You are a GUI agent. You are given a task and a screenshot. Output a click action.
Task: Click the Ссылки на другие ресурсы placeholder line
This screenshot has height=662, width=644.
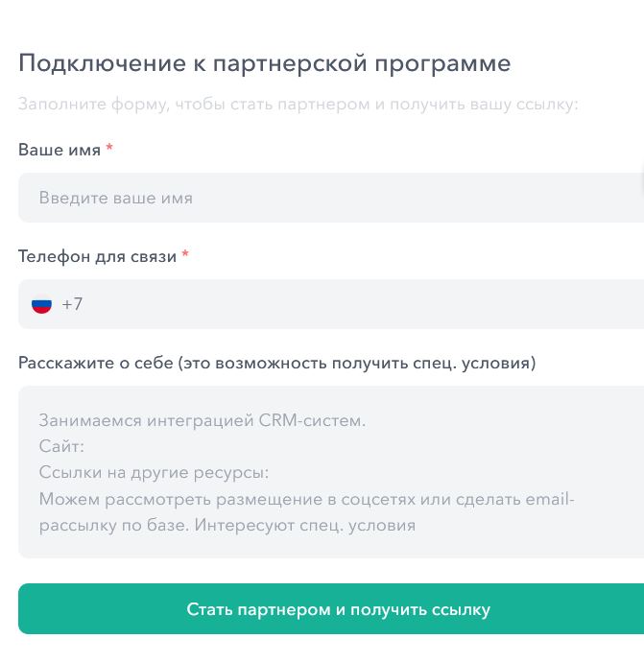click(x=154, y=473)
